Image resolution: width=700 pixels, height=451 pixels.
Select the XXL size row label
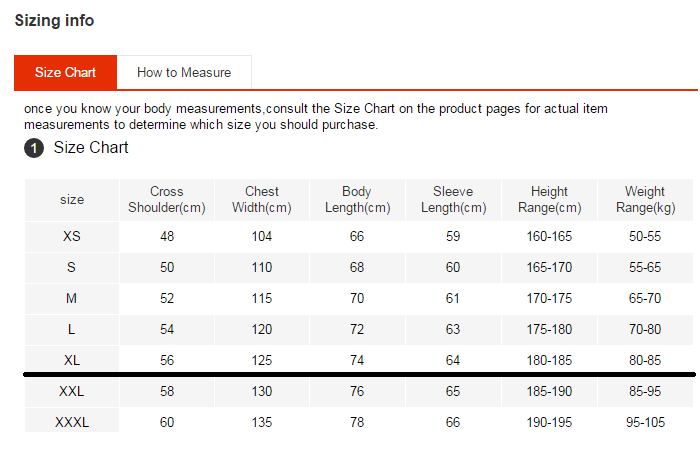[x=72, y=391]
